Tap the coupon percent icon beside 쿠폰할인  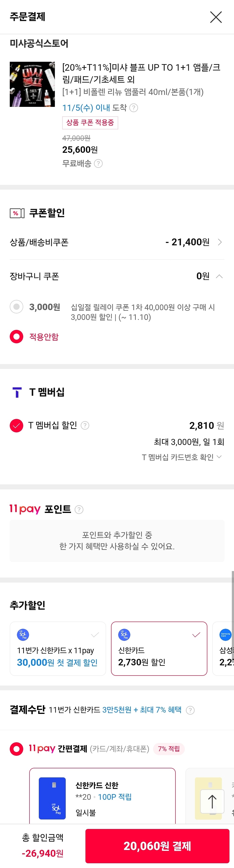[17, 213]
